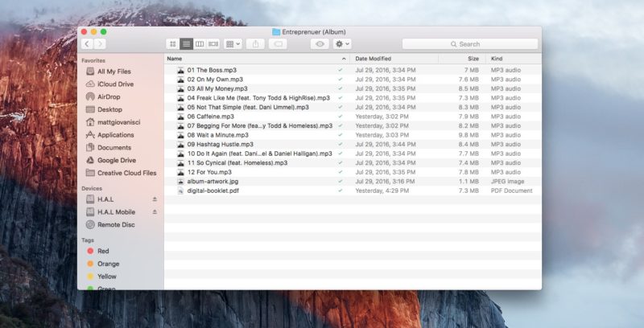Switch to icon view
Viewport: 644px width, 328px height.
[173, 44]
